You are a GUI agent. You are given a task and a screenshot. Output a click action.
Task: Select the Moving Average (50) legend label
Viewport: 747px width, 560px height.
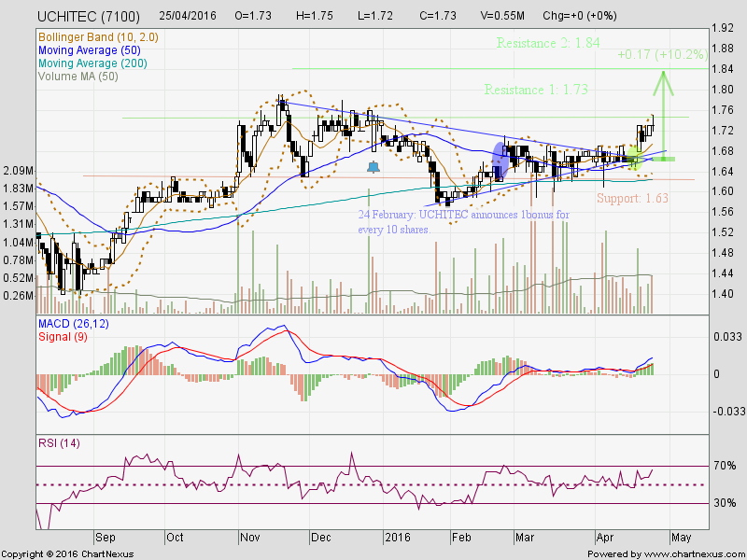coord(89,50)
